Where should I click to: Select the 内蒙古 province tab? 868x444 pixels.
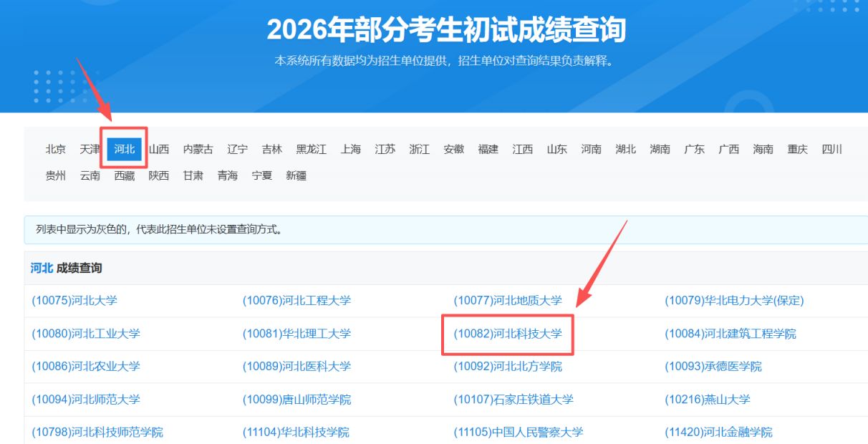(198, 150)
